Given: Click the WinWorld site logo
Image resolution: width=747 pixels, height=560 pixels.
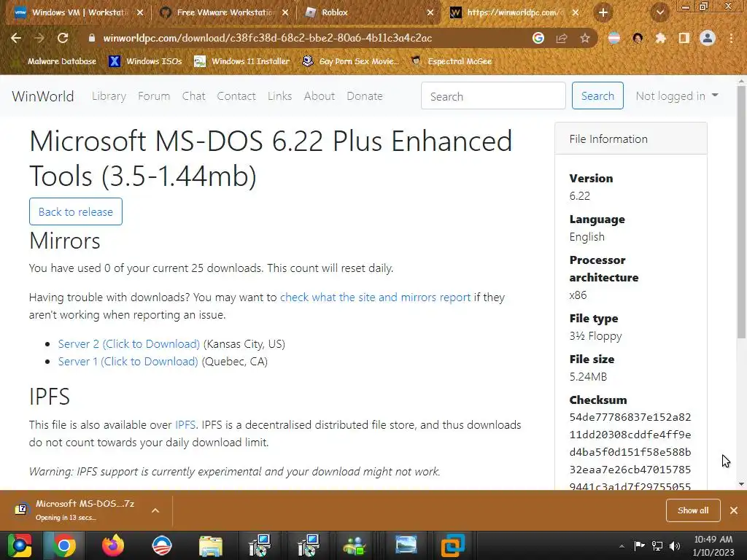Looking at the screenshot, I should [43, 96].
